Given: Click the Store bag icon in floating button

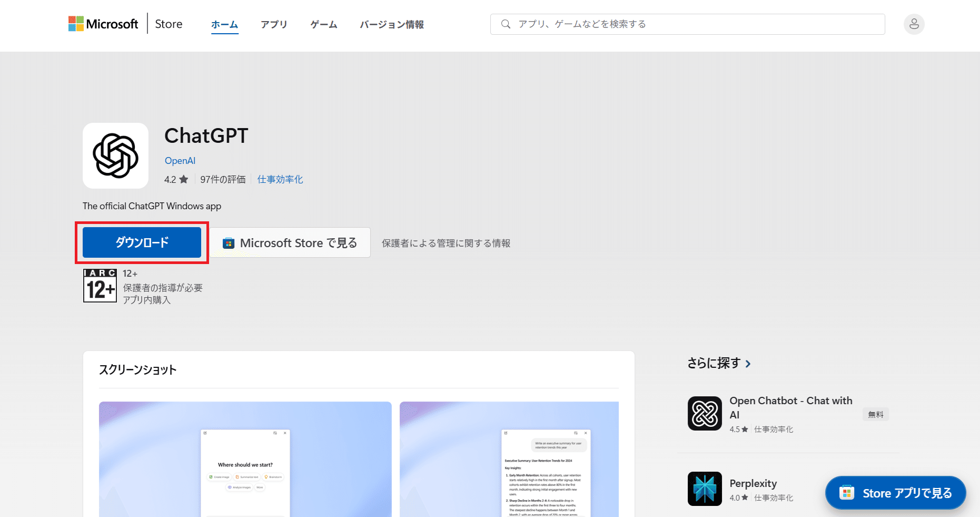Looking at the screenshot, I should [x=847, y=493].
